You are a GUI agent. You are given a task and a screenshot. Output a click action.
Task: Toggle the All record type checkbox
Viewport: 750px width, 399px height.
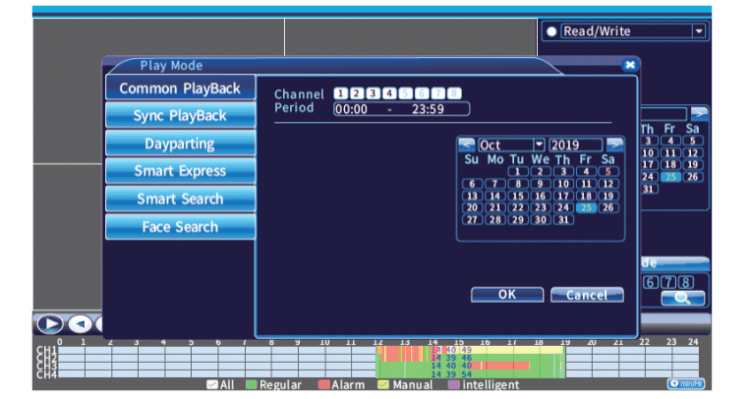[x=212, y=384]
